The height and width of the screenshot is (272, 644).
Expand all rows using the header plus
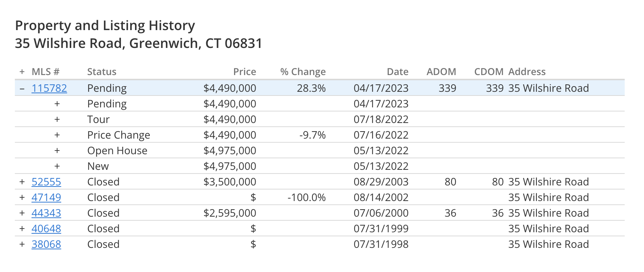click(22, 72)
